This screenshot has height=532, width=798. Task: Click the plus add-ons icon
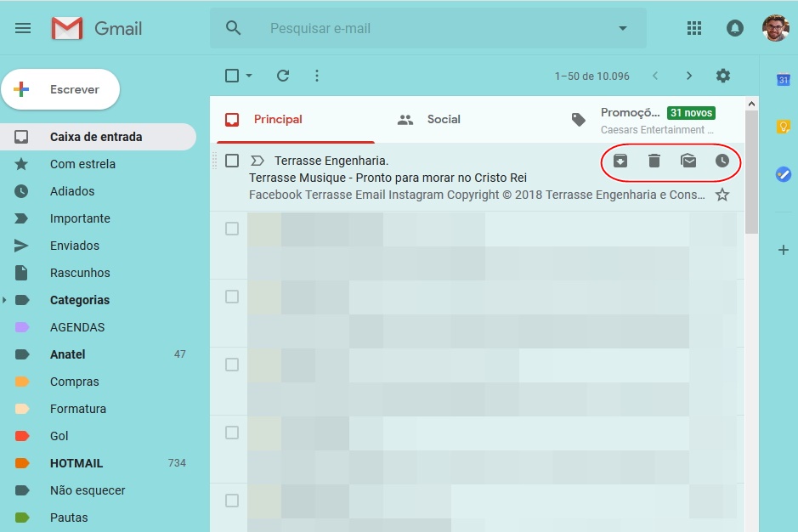pyautogui.click(x=784, y=250)
